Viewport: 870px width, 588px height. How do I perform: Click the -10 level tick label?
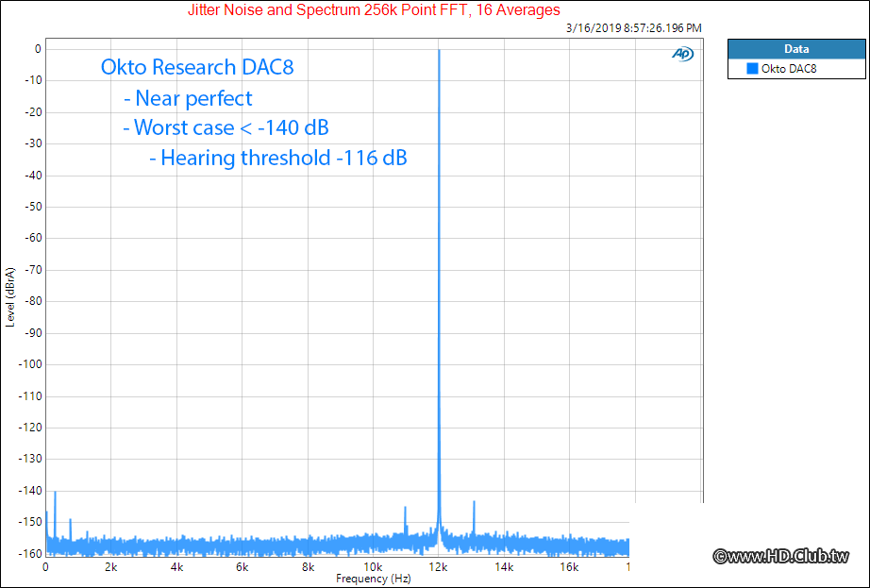32,80
